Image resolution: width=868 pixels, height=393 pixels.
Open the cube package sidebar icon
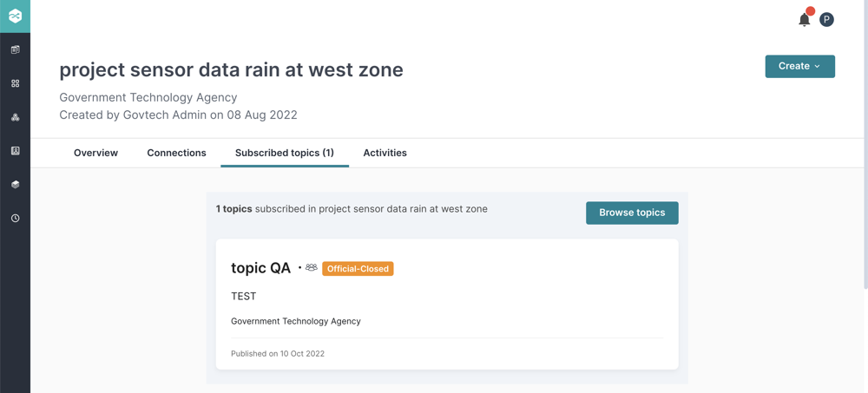click(x=16, y=184)
